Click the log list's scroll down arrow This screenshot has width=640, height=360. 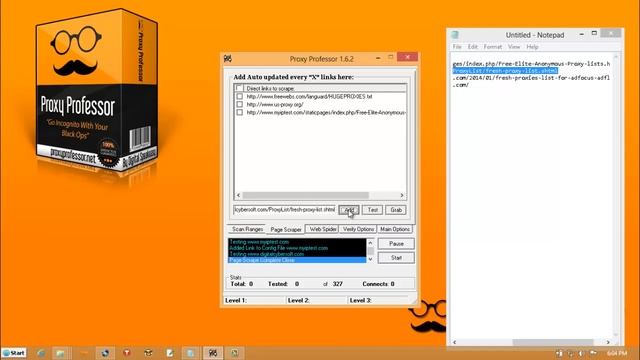pyautogui.click(x=370, y=259)
